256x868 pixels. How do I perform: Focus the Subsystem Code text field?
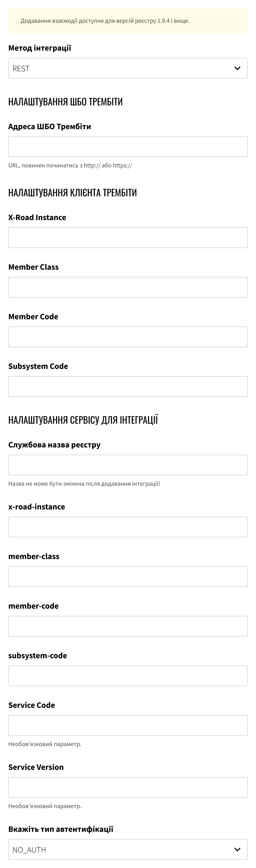coord(128,386)
